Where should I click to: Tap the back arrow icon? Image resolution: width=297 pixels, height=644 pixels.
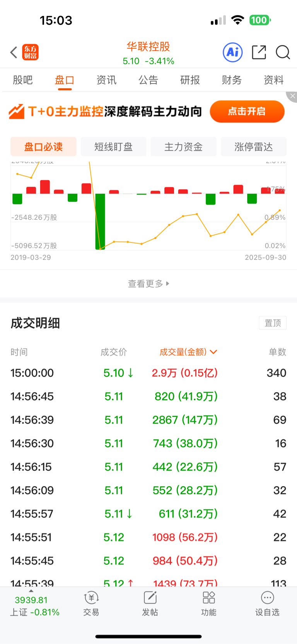tap(14, 52)
